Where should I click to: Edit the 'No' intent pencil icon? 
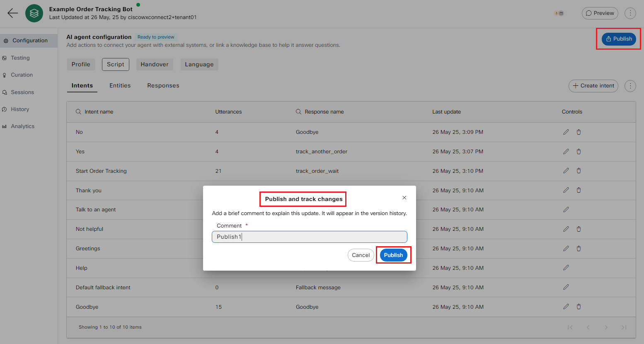pos(566,132)
